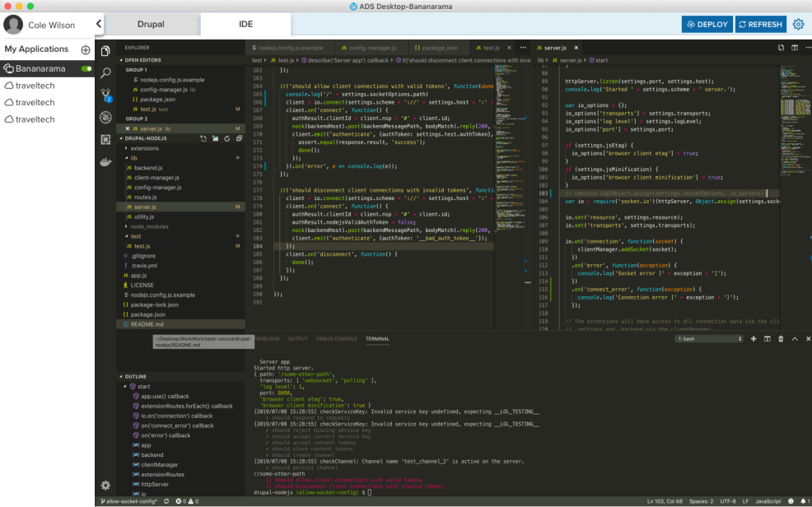The height and width of the screenshot is (507, 812).
Task: Click the DEPLOY button
Action: click(707, 25)
